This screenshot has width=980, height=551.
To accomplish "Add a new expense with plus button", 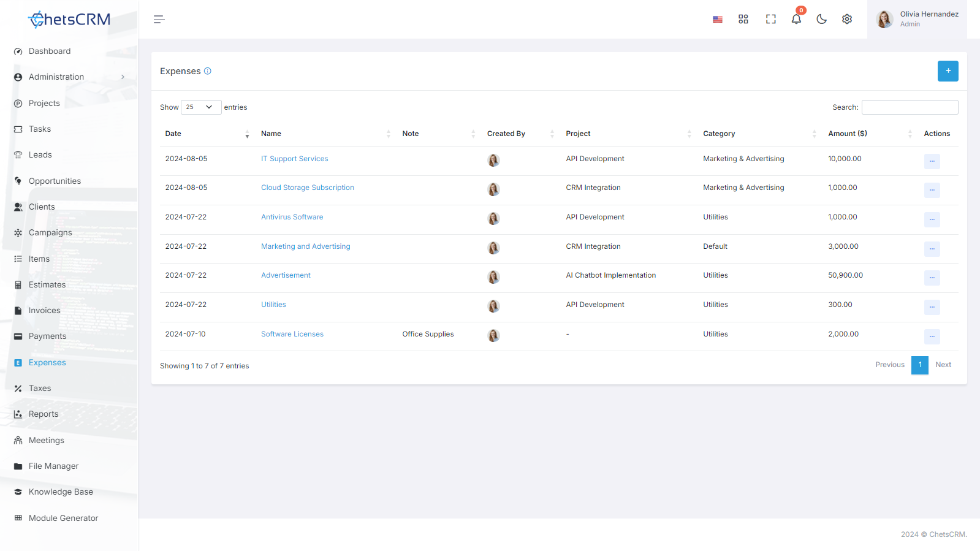I will click(x=948, y=71).
